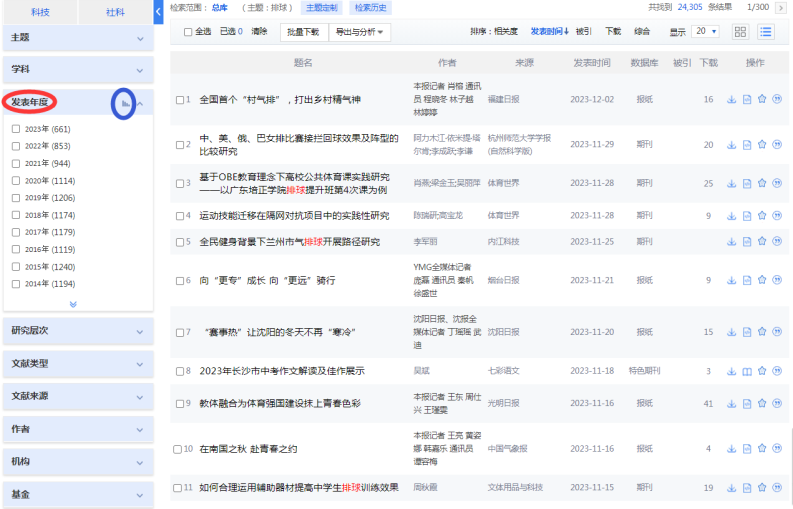Switch to the 科技 tab
Screen dimensions: 793x509
pos(40,12)
